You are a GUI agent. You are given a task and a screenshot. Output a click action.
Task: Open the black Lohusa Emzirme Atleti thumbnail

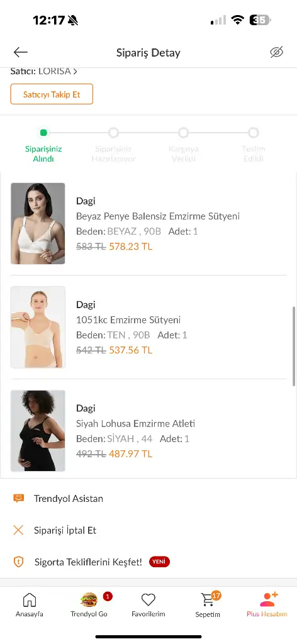point(38,430)
